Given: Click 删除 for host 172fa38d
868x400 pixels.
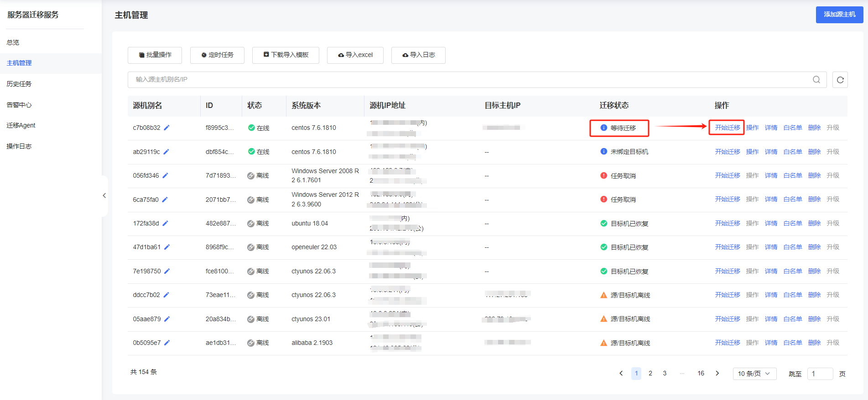Looking at the screenshot, I should (815, 223).
